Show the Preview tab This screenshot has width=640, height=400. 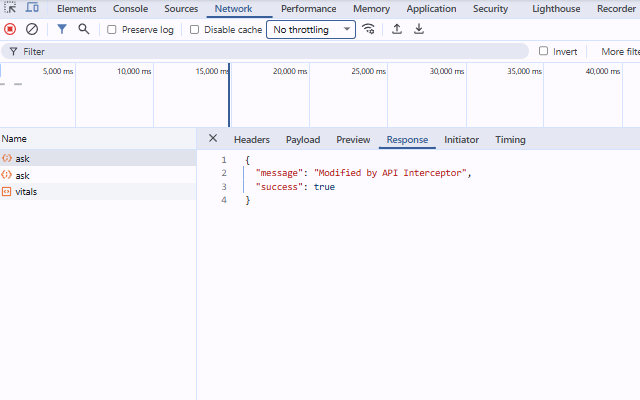pyautogui.click(x=353, y=140)
